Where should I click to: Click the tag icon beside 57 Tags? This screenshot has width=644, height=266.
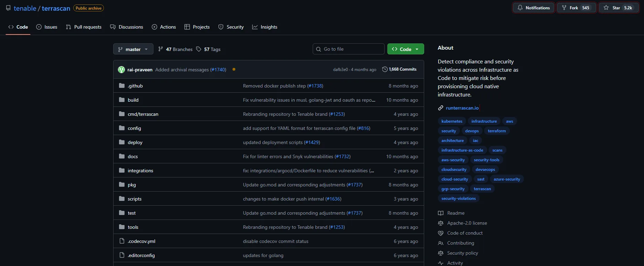coord(198,49)
